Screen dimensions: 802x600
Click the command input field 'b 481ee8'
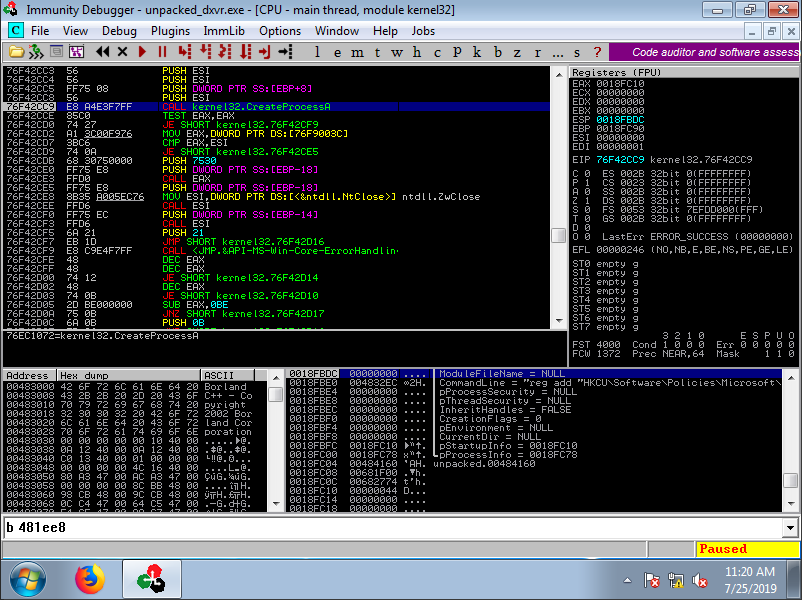tap(393, 528)
